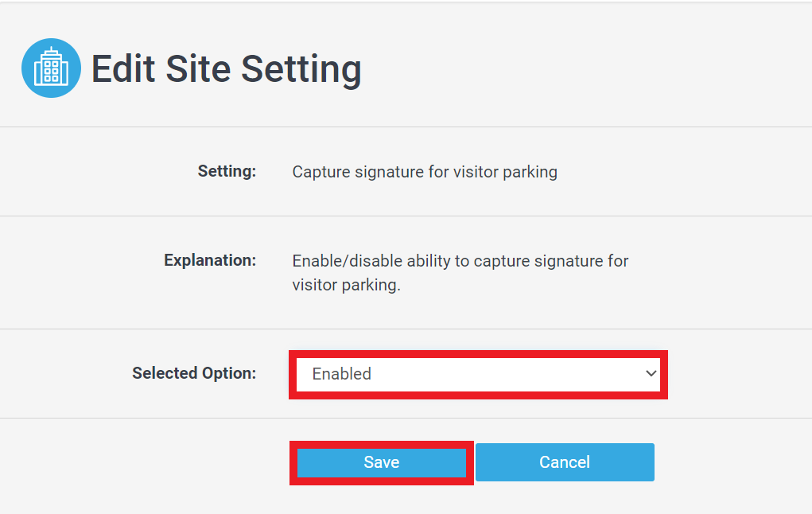Click the white building glyph in the circle
Screen dimensions: 812x514
click(51, 66)
